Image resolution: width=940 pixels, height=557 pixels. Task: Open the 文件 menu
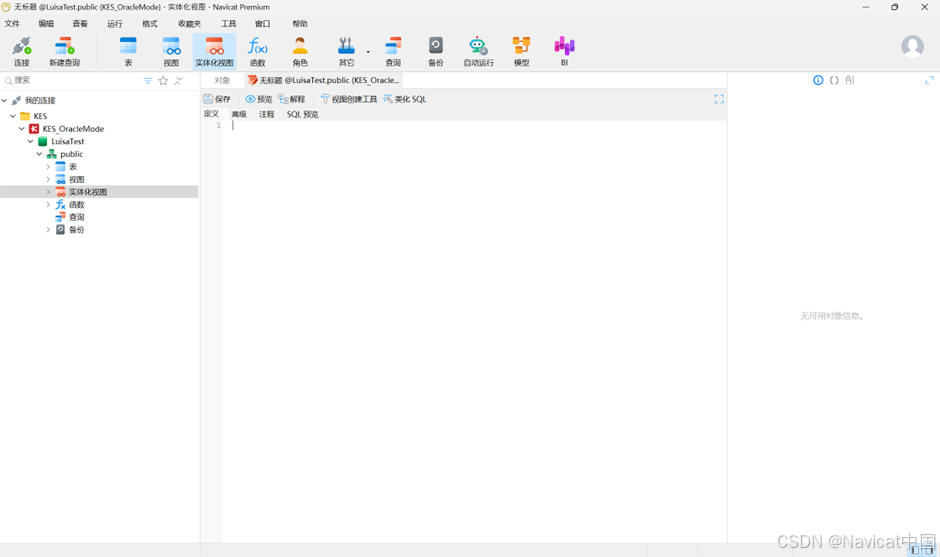[12, 23]
